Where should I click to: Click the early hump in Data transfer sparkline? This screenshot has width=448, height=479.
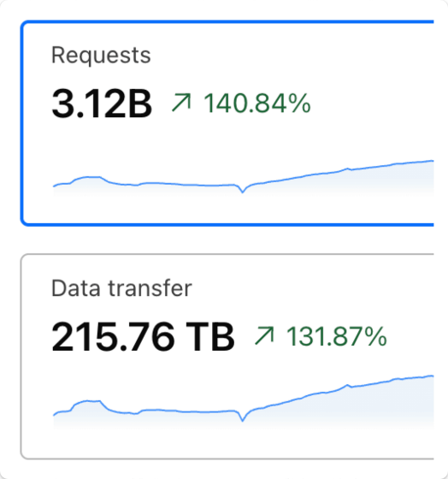point(88,401)
